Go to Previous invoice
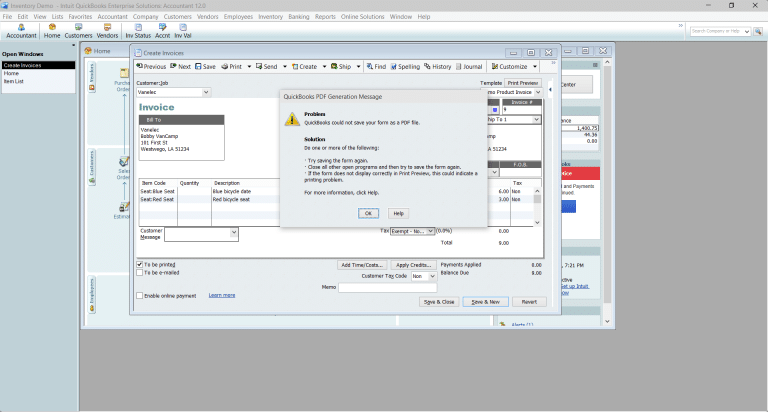 151,67
